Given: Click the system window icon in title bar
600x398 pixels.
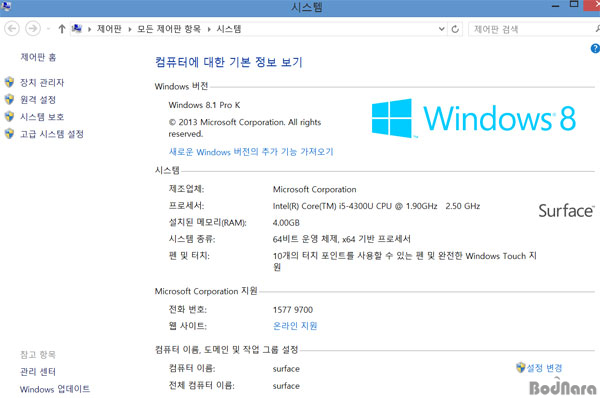Looking at the screenshot, I should [6, 6].
